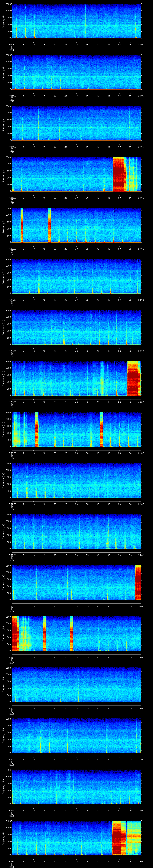Open the 7:24:00 spectrogram panel
The width and height of the screenshot is (153, 868).
click(x=77, y=123)
